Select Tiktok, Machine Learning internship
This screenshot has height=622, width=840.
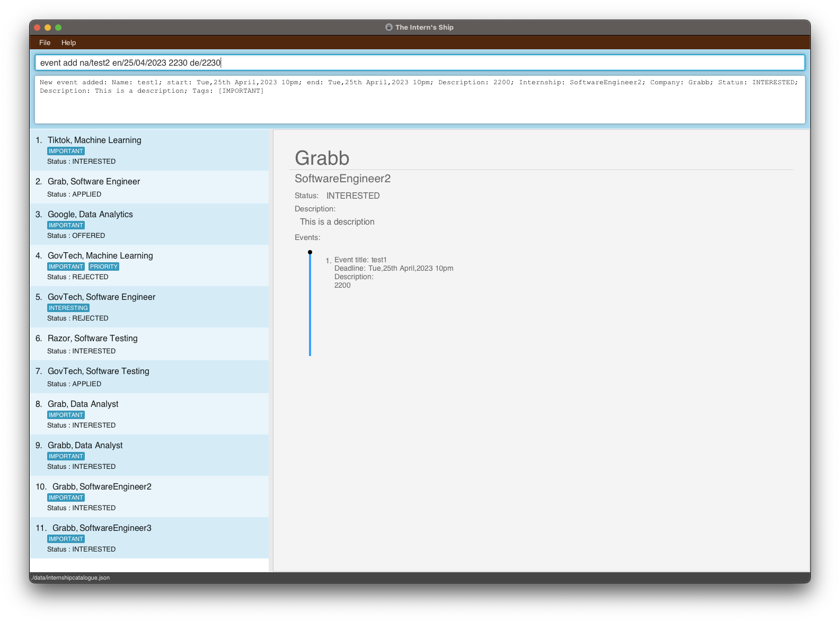point(149,150)
